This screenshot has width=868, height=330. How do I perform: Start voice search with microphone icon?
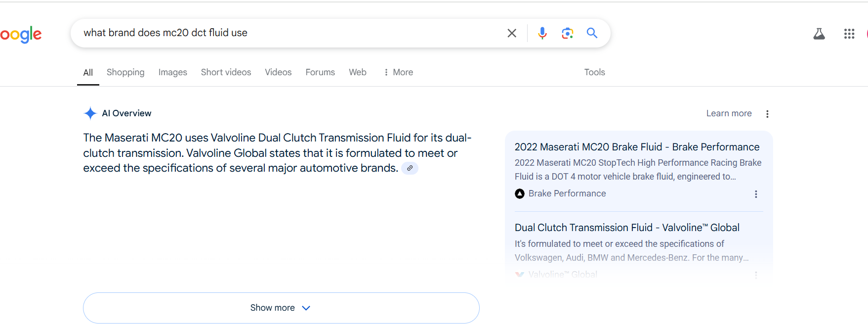(x=542, y=33)
